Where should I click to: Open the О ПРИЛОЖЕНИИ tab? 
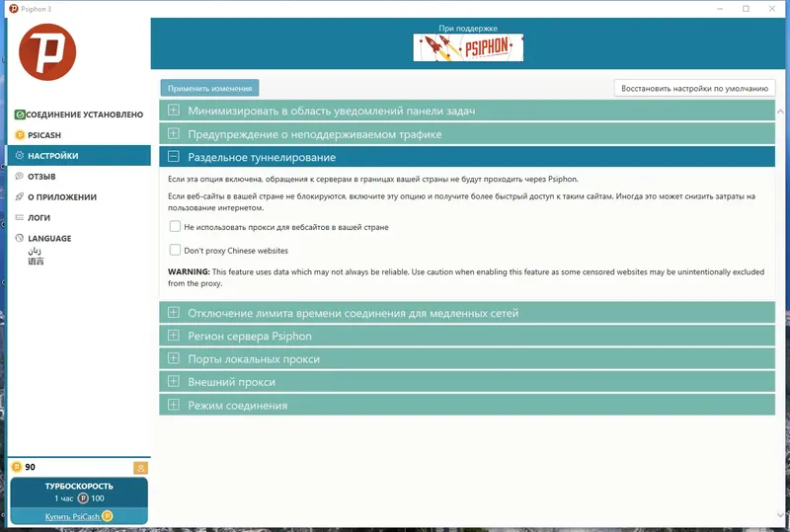click(x=79, y=197)
